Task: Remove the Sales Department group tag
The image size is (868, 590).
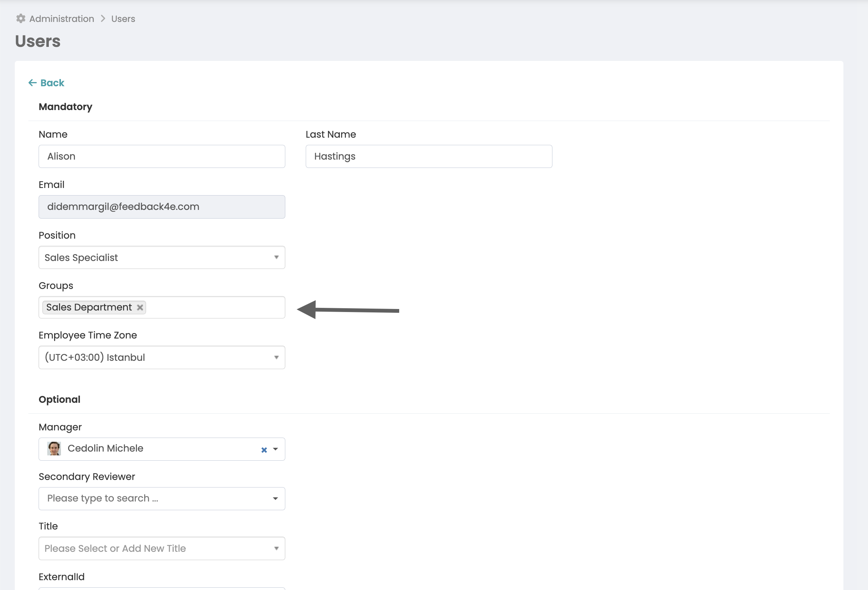Action: (140, 307)
